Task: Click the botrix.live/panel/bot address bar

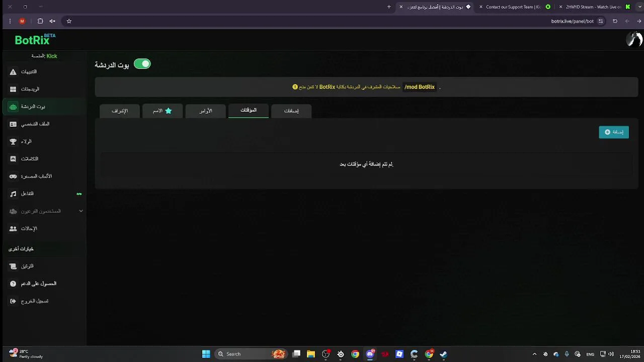Action: pyautogui.click(x=572, y=21)
